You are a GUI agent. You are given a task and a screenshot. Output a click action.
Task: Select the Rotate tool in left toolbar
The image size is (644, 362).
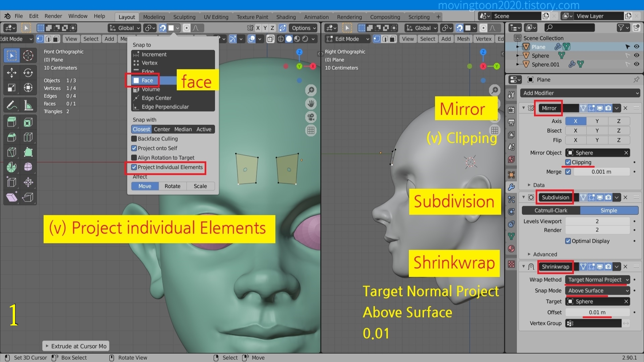click(28, 72)
